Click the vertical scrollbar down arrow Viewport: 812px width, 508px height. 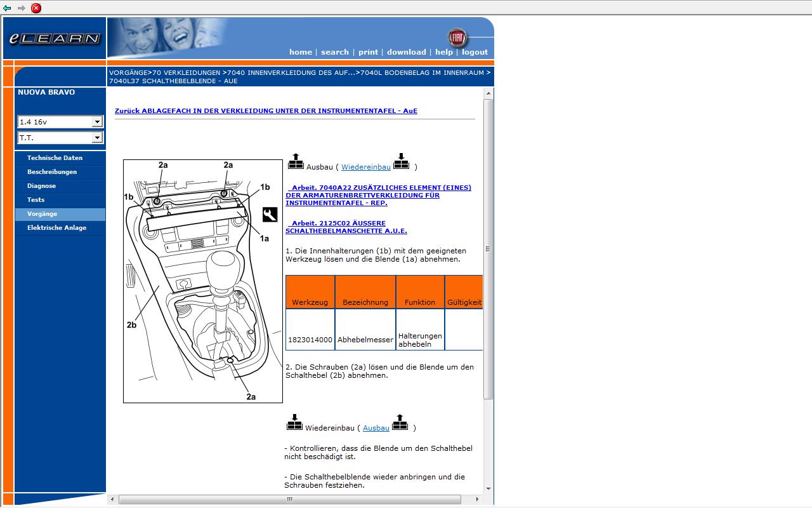(488, 488)
